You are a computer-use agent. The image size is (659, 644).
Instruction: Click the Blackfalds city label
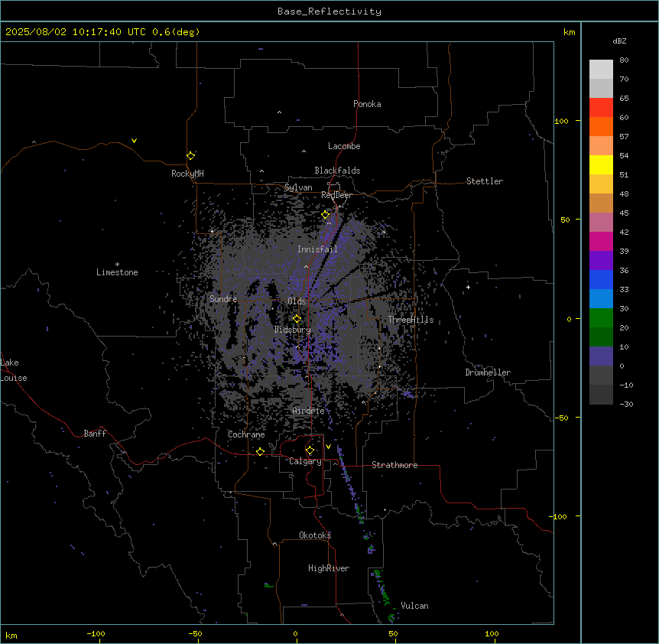tap(337, 171)
